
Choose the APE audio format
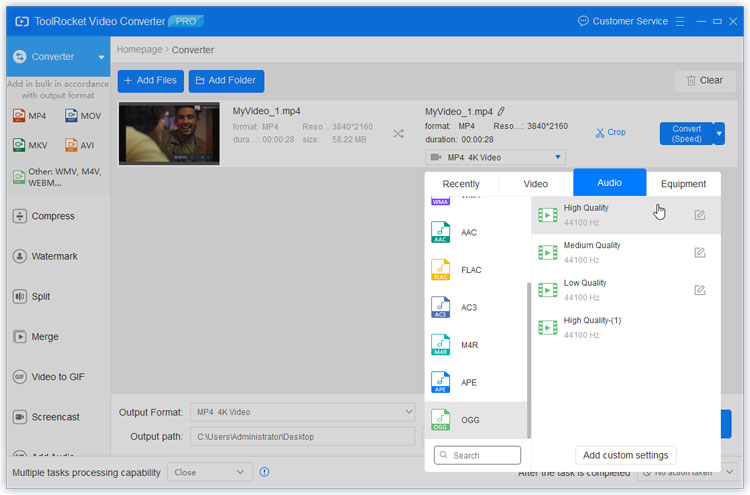475,383
